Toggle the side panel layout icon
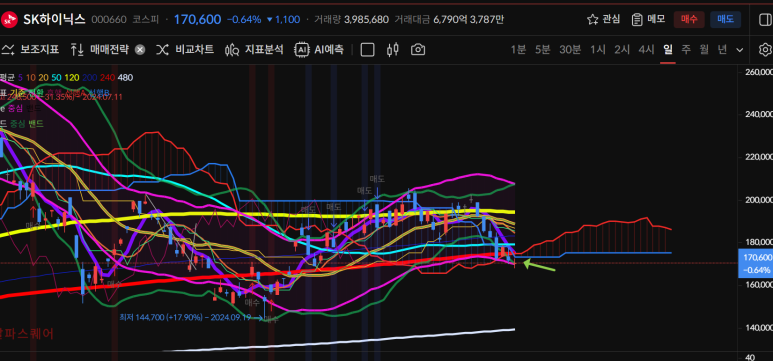Screen dimensions: 773x361 pos(765,19)
